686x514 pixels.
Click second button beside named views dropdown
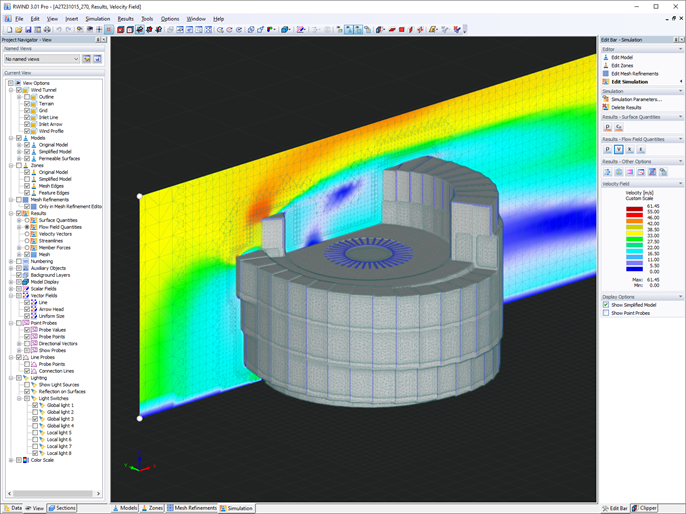coord(97,59)
